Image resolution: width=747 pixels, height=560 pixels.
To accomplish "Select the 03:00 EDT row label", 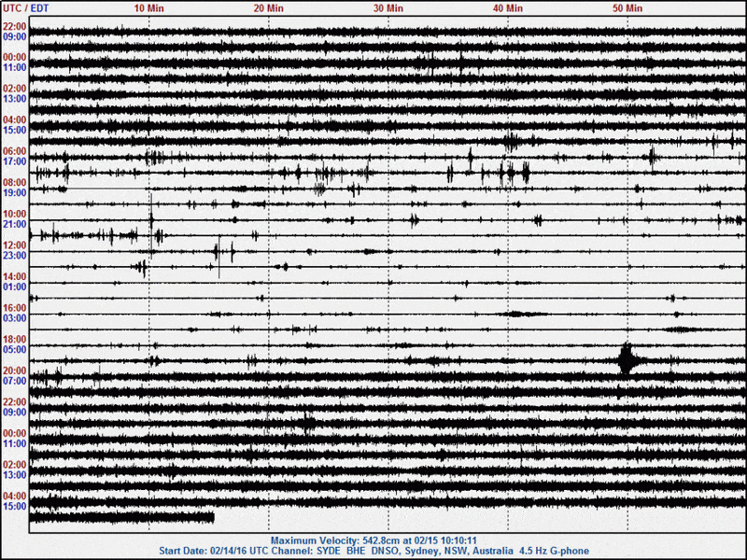I will (14, 318).
